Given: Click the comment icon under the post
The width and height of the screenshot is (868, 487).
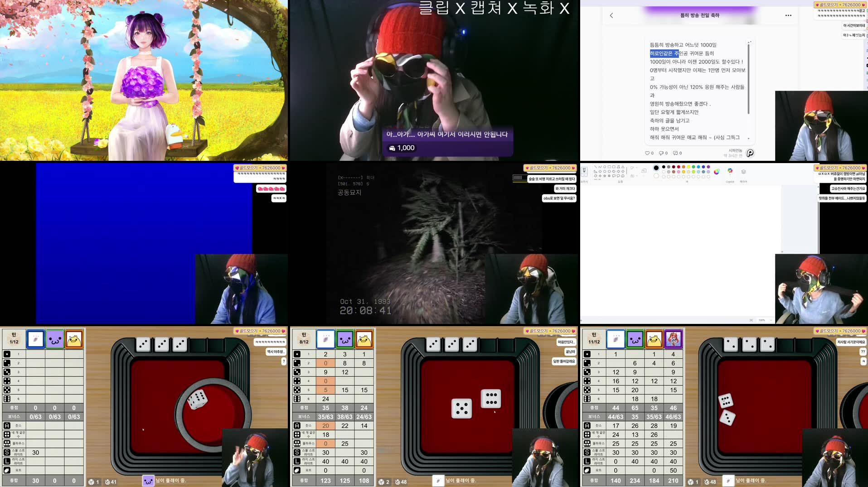Looking at the screenshot, I should (676, 153).
